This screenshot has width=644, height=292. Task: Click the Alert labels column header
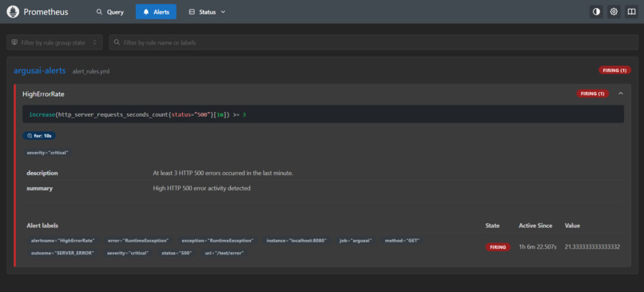(x=42, y=226)
